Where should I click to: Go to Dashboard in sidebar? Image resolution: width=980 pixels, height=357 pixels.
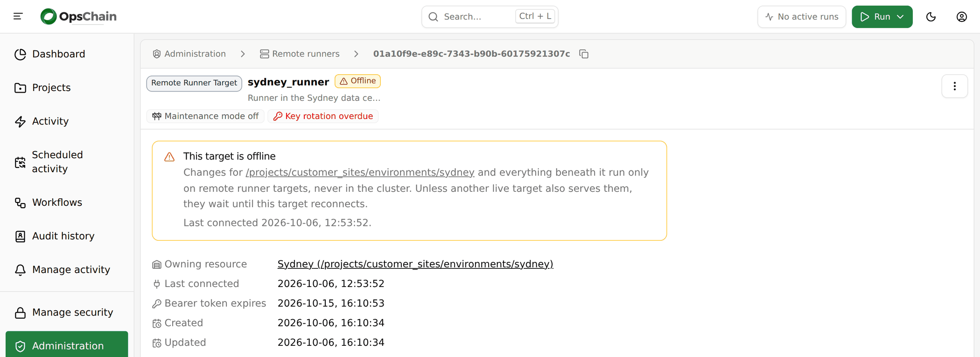[x=67, y=54]
